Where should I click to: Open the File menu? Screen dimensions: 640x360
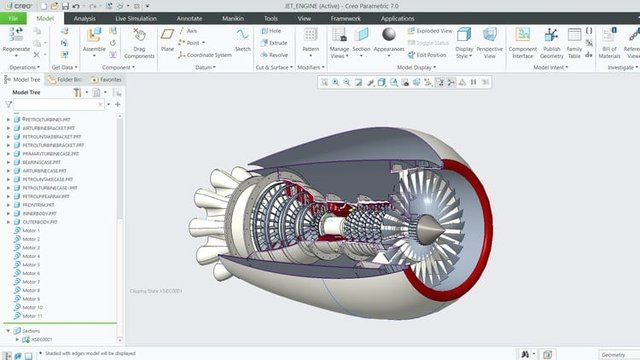click(x=13, y=18)
